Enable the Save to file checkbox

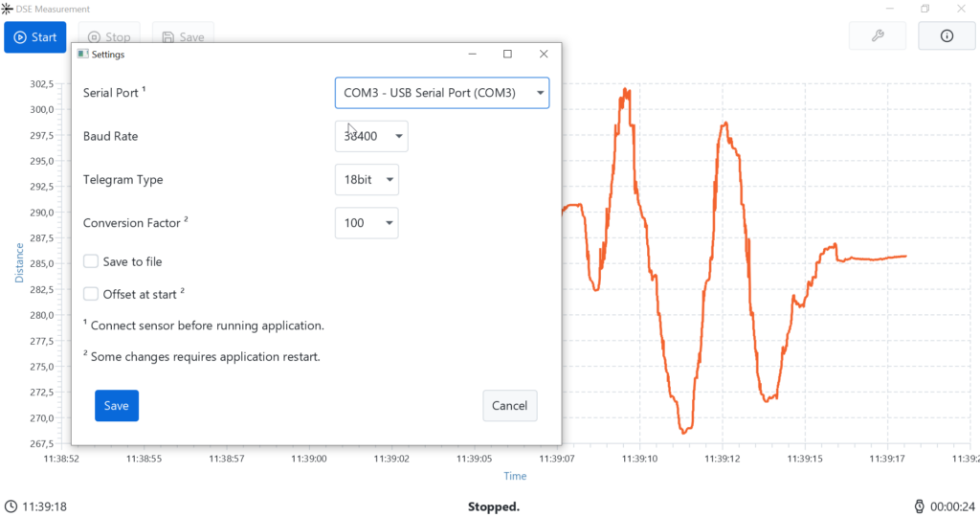(x=91, y=261)
